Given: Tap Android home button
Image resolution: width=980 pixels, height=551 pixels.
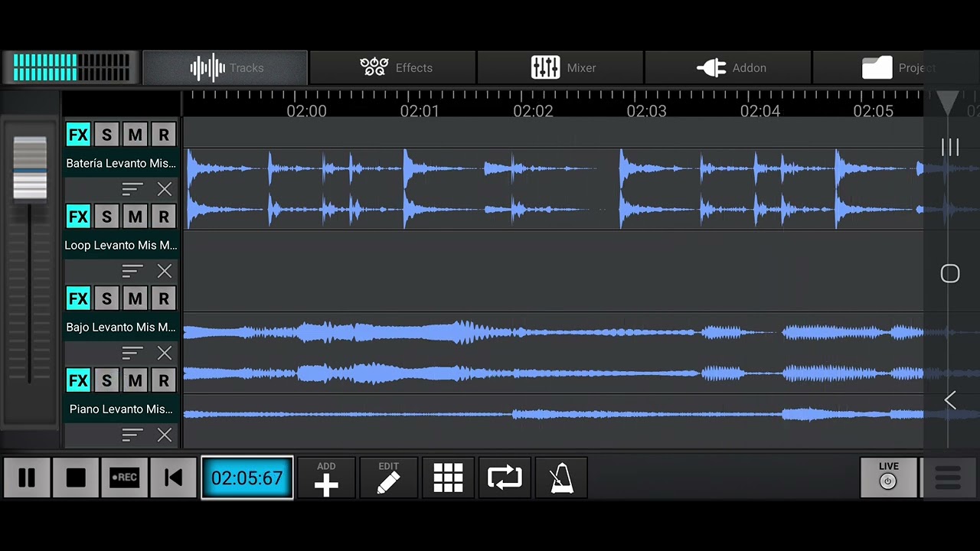Looking at the screenshot, I should coord(950,274).
